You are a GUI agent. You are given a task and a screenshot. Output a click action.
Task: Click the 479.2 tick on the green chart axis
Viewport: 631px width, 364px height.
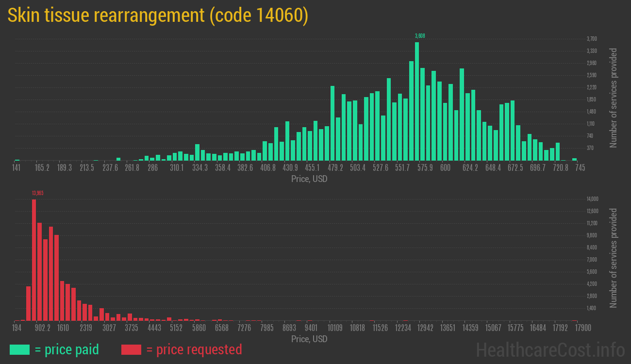pos(335,168)
